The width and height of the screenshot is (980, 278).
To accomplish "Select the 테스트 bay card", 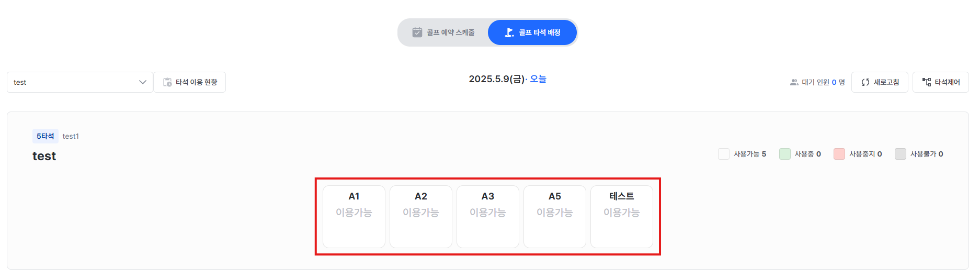I will point(622,217).
